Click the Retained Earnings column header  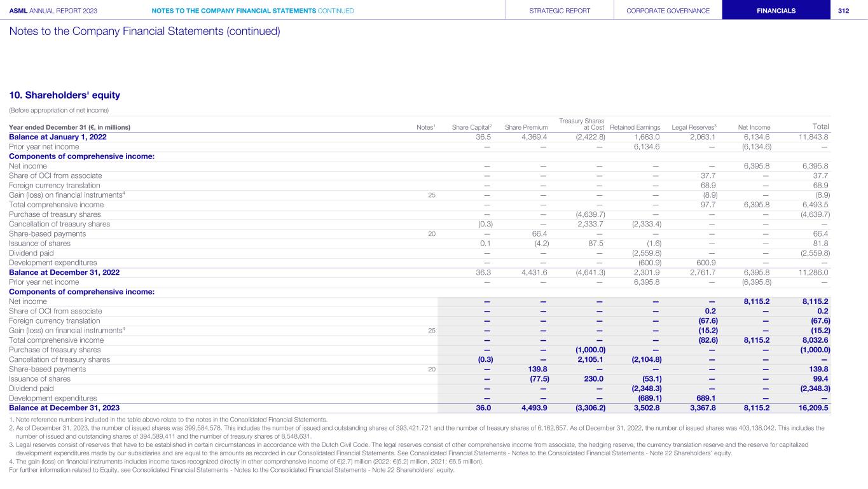click(x=635, y=127)
